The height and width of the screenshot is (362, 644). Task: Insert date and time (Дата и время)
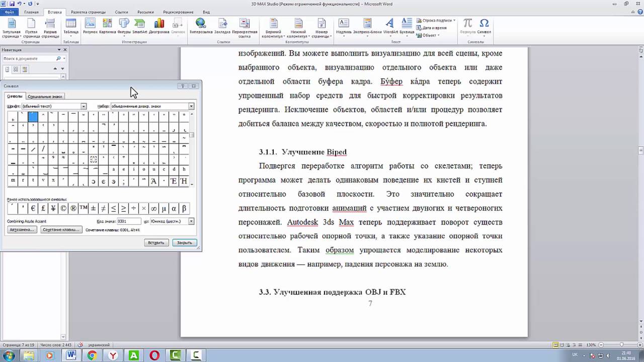tap(432, 28)
